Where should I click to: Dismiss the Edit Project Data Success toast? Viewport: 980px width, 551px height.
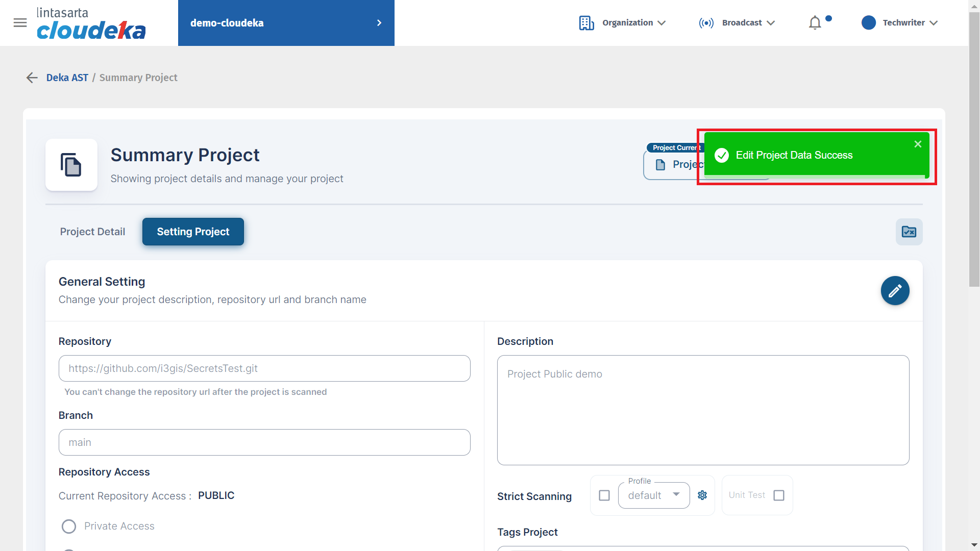click(x=918, y=144)
